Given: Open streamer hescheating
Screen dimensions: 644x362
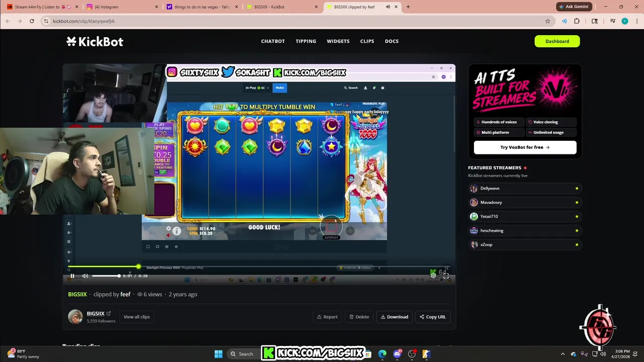Looking at the screenshot, I should [x=525, y=230].
